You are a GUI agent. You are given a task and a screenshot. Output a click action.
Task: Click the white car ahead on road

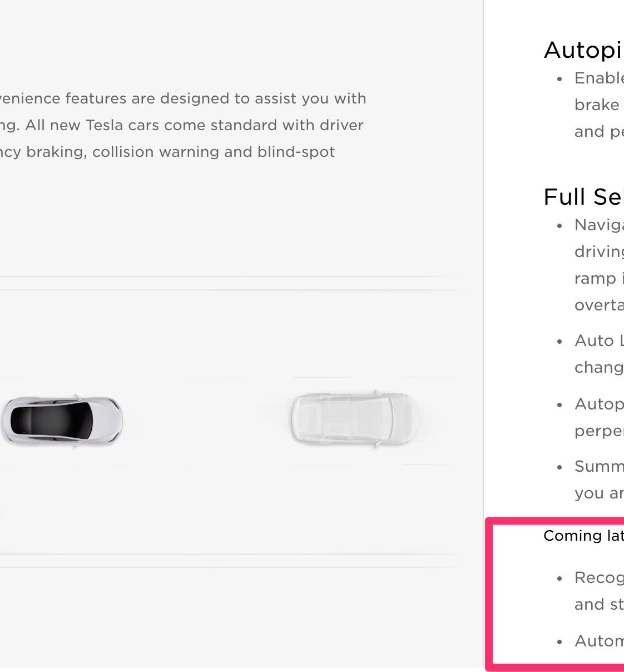[355, 417]
